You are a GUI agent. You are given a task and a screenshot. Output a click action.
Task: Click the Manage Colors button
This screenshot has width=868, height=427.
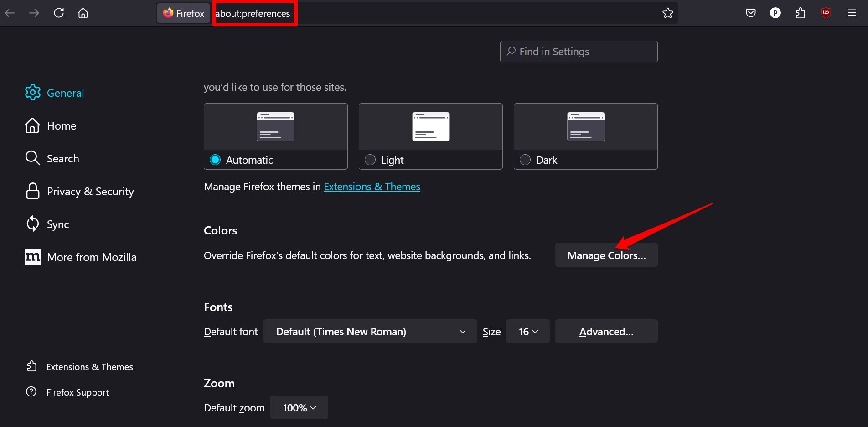pos(606,255)
